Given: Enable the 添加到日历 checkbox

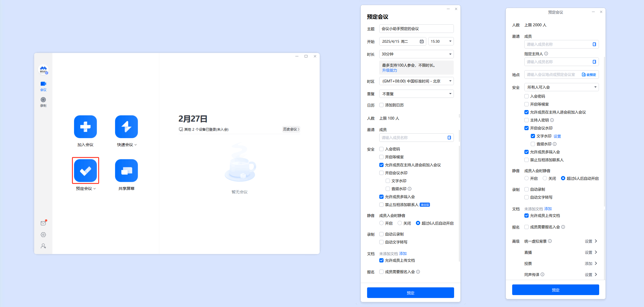Looking at the screenshot, I should (x=381, y=105).
